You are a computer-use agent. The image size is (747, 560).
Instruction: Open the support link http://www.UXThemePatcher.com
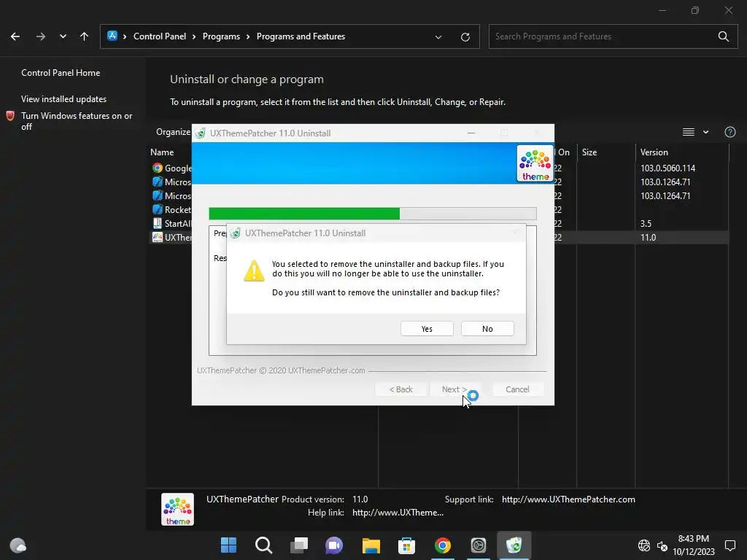(x=568, y=499)
